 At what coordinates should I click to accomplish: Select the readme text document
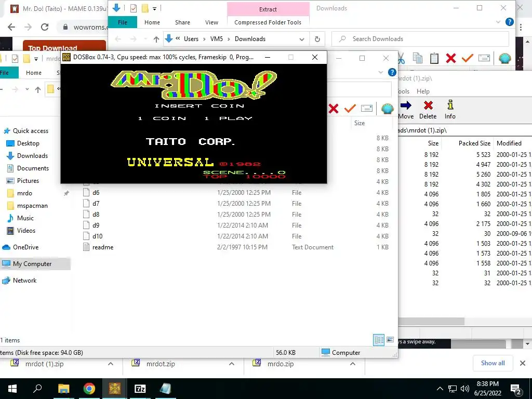point(103,247)
